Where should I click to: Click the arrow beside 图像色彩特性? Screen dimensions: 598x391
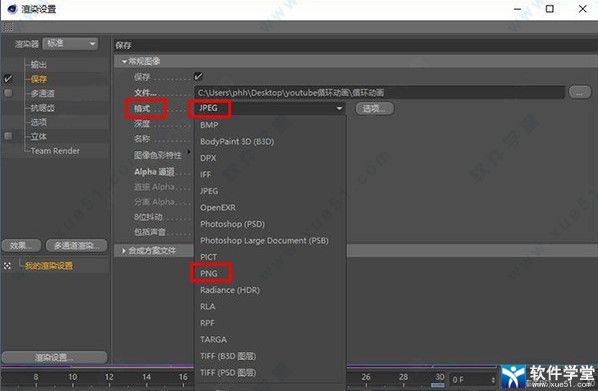tap(189, 153)
